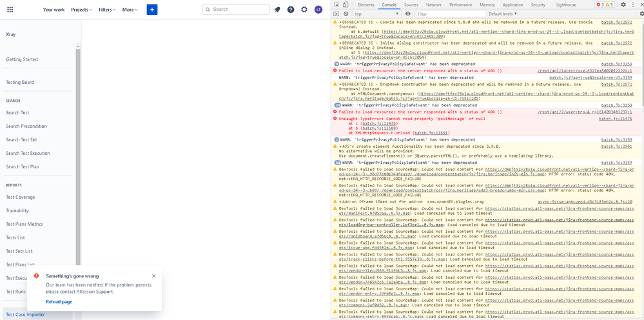The image size is (644, 320).
Task: Expand the Cookie DEPRECATED JS warning
Action: 340,22
